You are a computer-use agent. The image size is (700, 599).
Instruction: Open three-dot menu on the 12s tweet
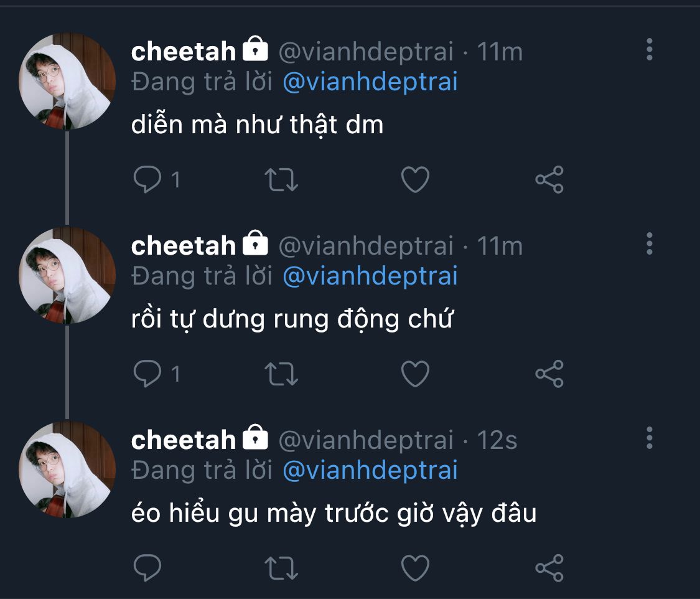click(x=649, y=438)
